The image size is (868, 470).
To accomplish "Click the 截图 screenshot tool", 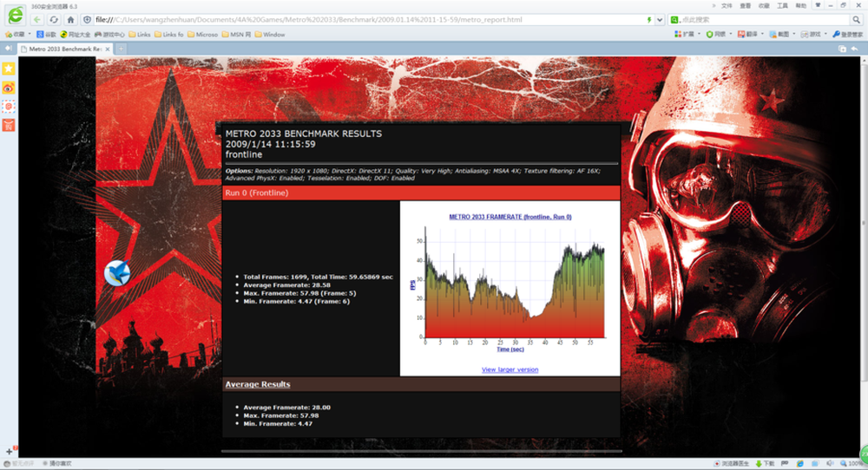I will click(x=779, y=35).
